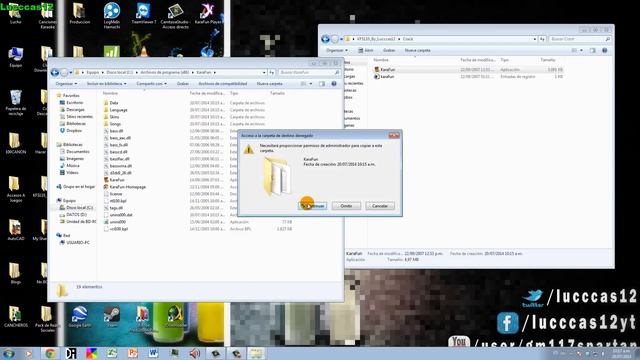Open Organizar menu in KaraFun folder window
640x360 pixels.
coord(66,84)
